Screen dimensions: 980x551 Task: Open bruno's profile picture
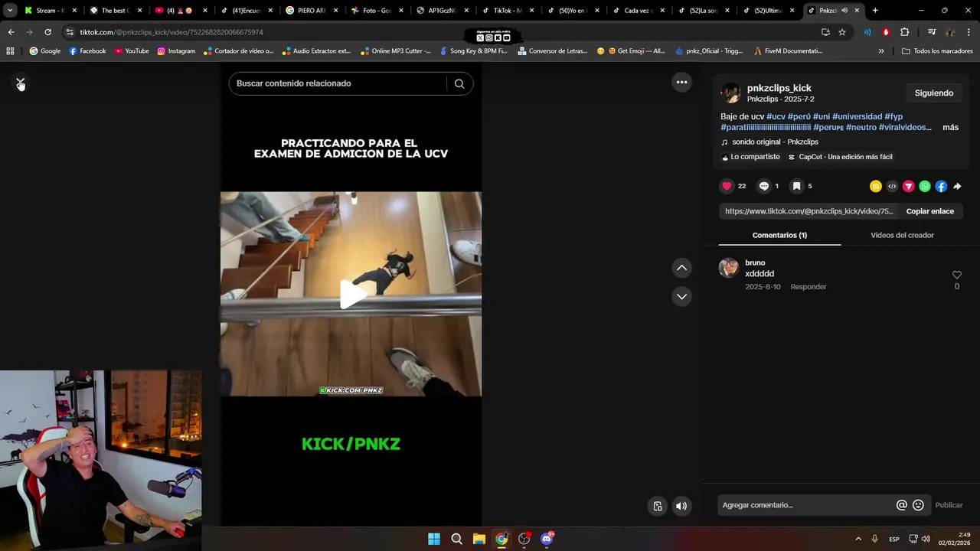point(729,268)
